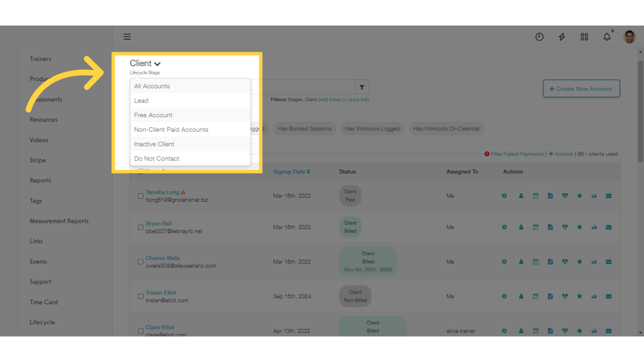The image size is (644, 362).
Task: Click the lightning bolt icon in header
Action: click(x=561, y=36)
